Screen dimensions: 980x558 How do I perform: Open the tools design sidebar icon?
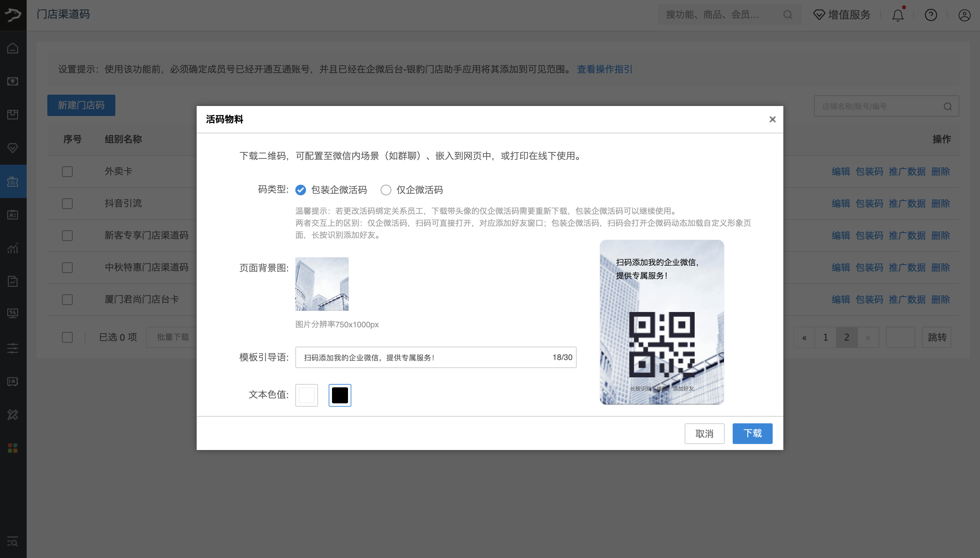coord(13,415)
